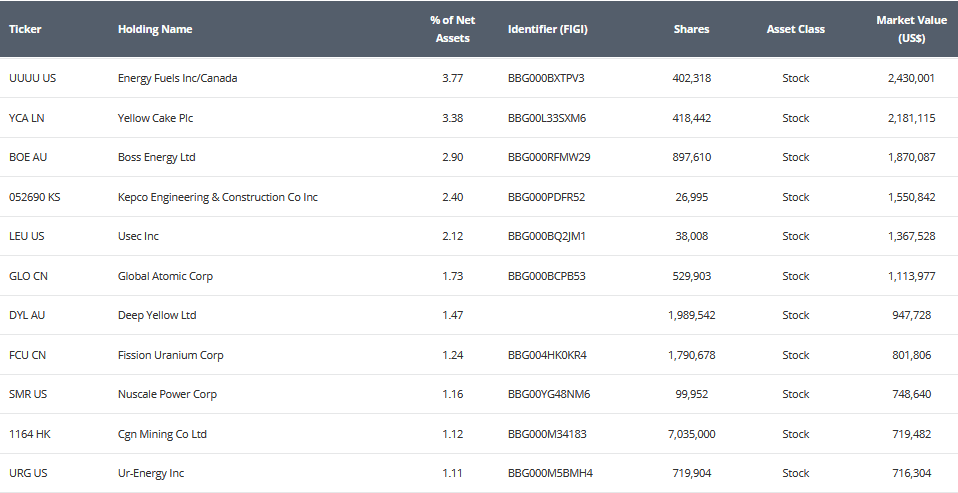The height and width of the screenshot is (493, 958).
Task: Click the Nuscale Power Corp holding name
Action: [x=167, y=394]
